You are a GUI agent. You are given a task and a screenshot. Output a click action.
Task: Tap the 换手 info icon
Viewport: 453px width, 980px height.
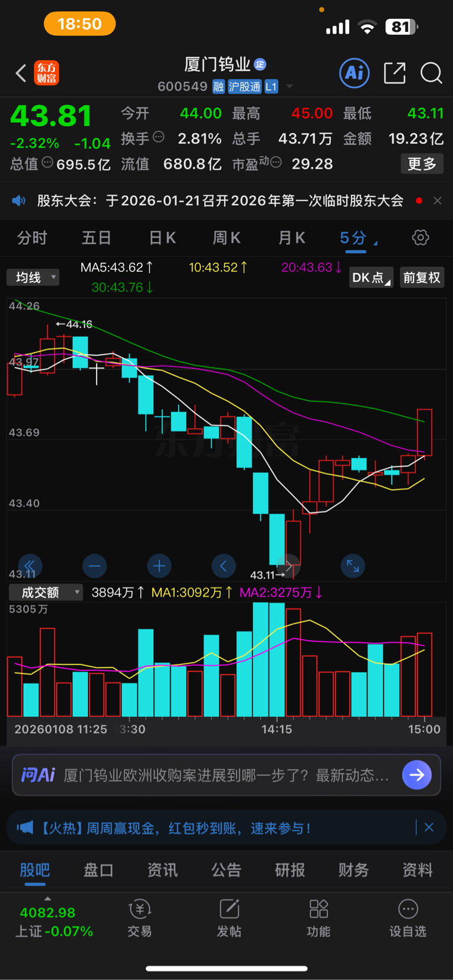[159, 137]
